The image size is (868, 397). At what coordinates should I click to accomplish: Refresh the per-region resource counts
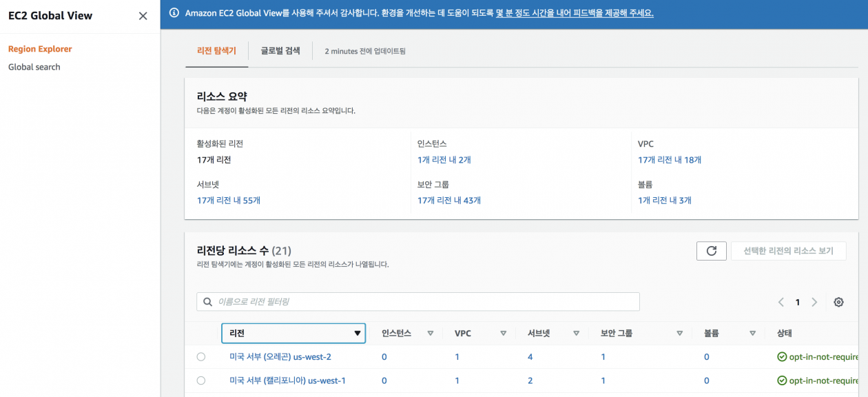click(x=711, y=250)
